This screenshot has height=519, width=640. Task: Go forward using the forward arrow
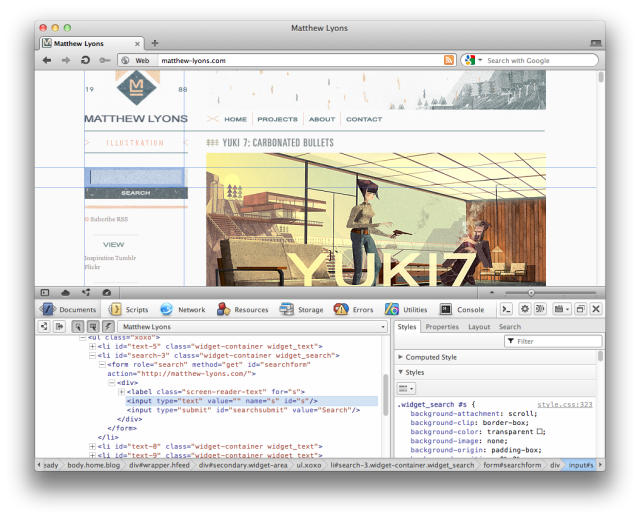click(66, 60)
